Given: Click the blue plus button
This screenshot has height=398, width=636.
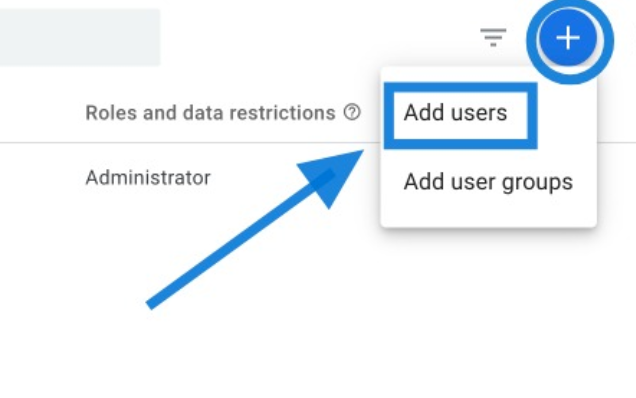Looking at the screenshot, I should [568, 38].
